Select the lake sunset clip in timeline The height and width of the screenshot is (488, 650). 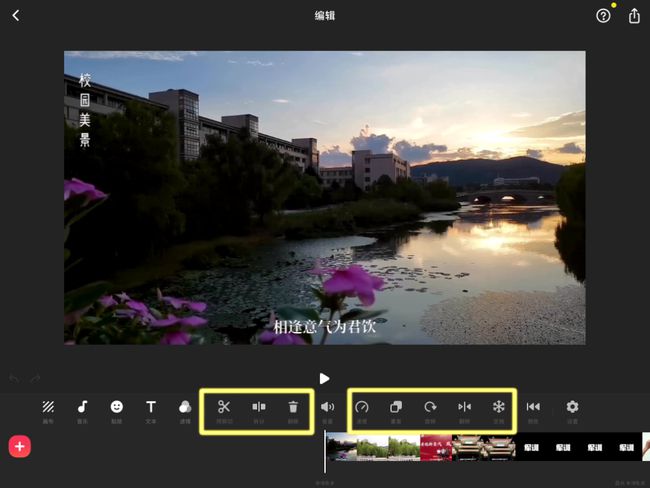click(342, 447)
